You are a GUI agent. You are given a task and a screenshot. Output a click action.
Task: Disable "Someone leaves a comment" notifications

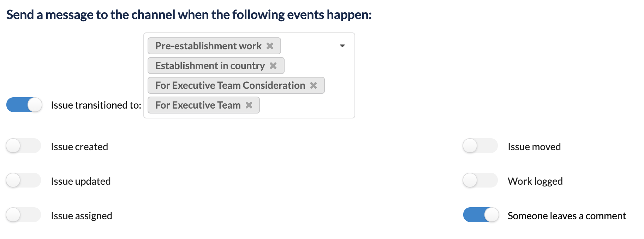480,215
